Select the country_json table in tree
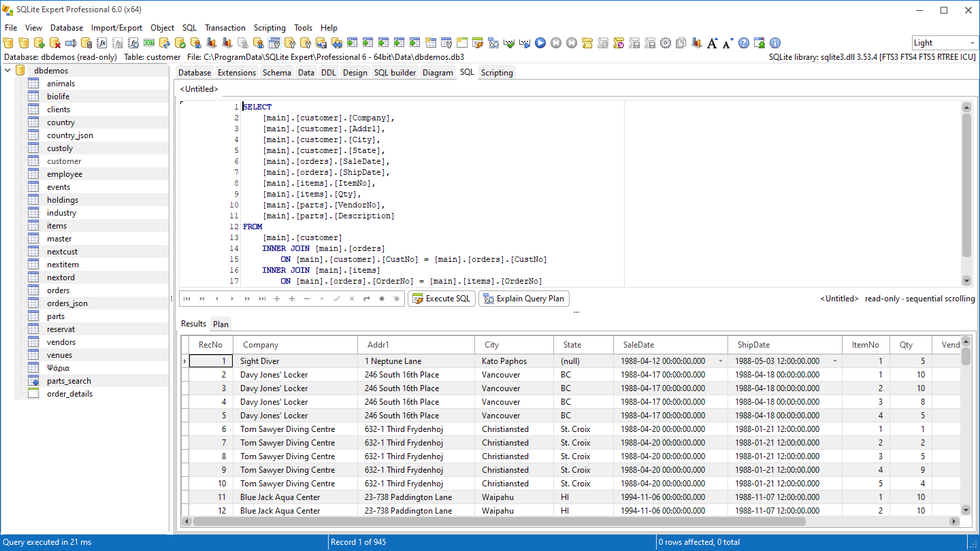 tap(70, 135)
